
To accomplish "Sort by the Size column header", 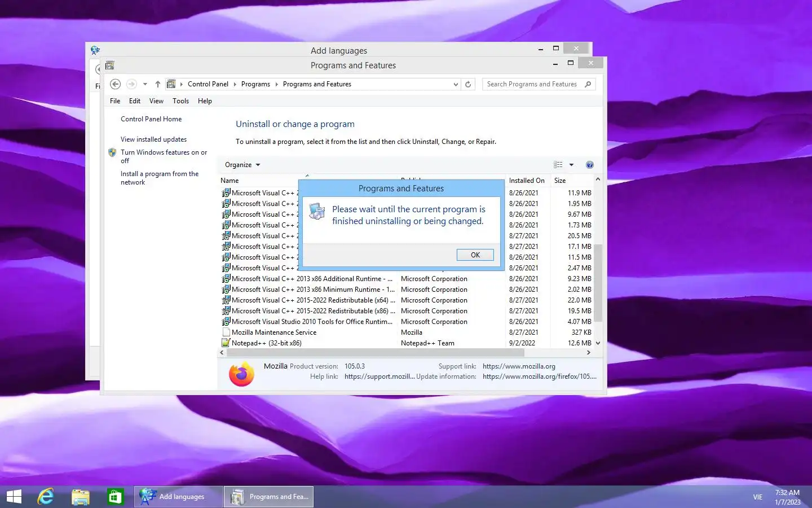I will tap(560, 181).
